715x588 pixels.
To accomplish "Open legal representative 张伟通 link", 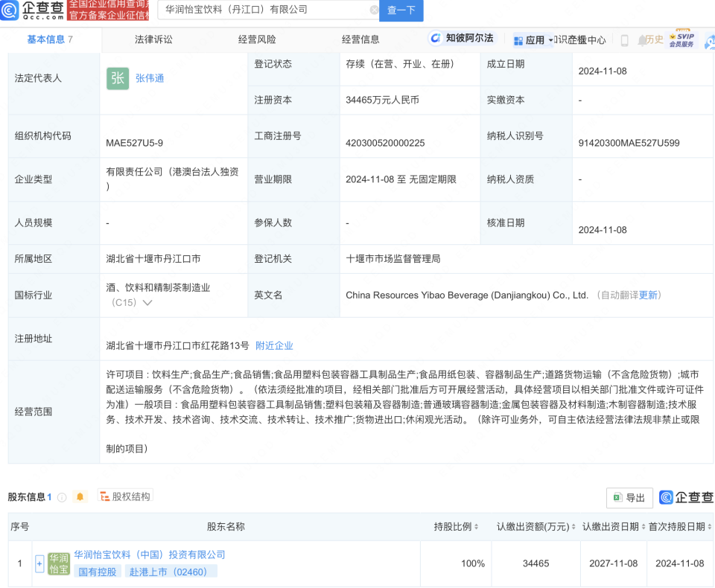I will 150,78.
